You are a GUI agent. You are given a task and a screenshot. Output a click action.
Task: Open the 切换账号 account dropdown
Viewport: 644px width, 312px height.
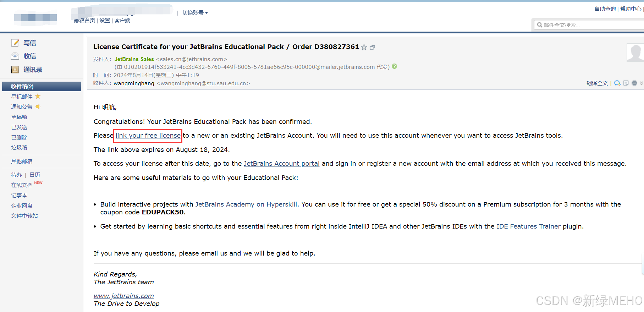pyautogui.click(x=195, y=13)
